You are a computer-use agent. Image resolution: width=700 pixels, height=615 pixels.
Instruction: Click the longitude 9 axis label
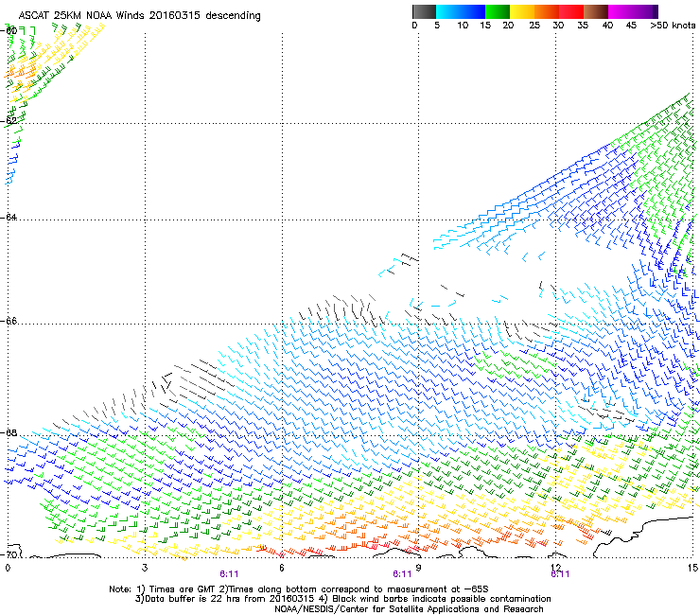[x=418, y=568]
